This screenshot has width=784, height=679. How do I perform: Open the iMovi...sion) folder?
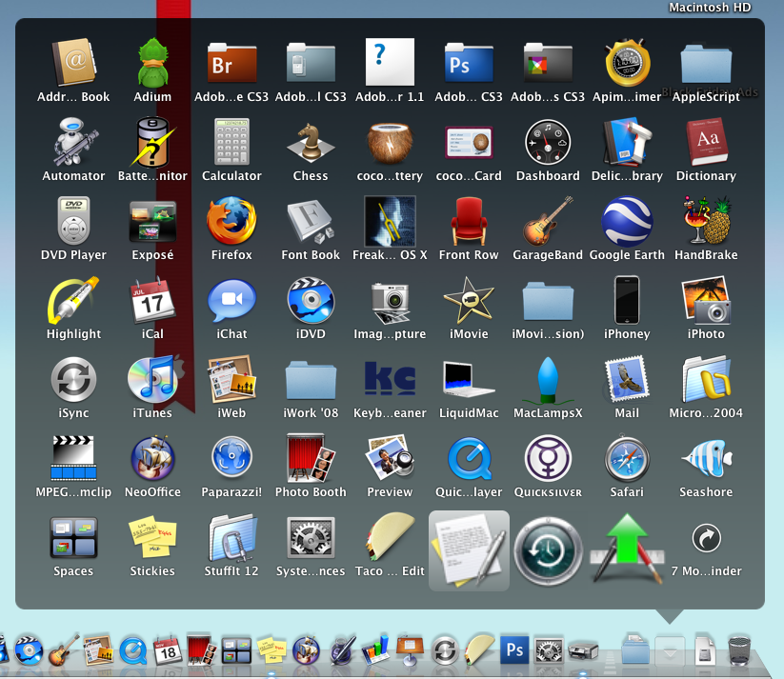[x=548, y=301]
